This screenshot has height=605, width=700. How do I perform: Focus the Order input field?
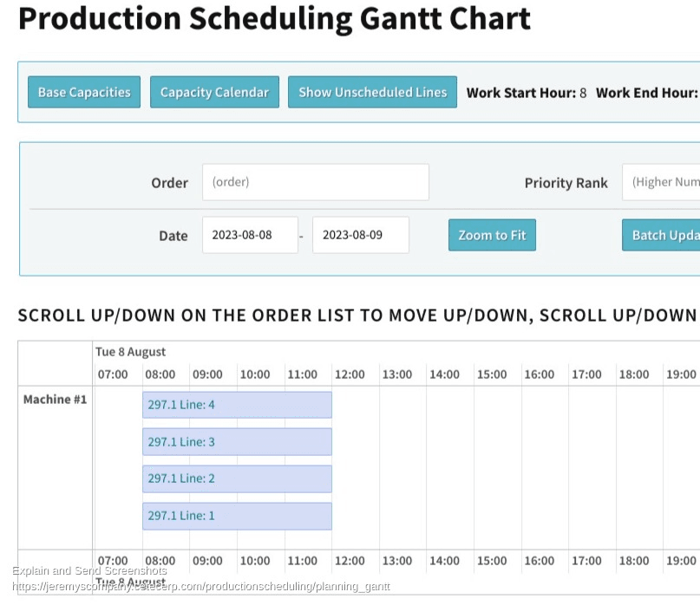coord(316,182)
